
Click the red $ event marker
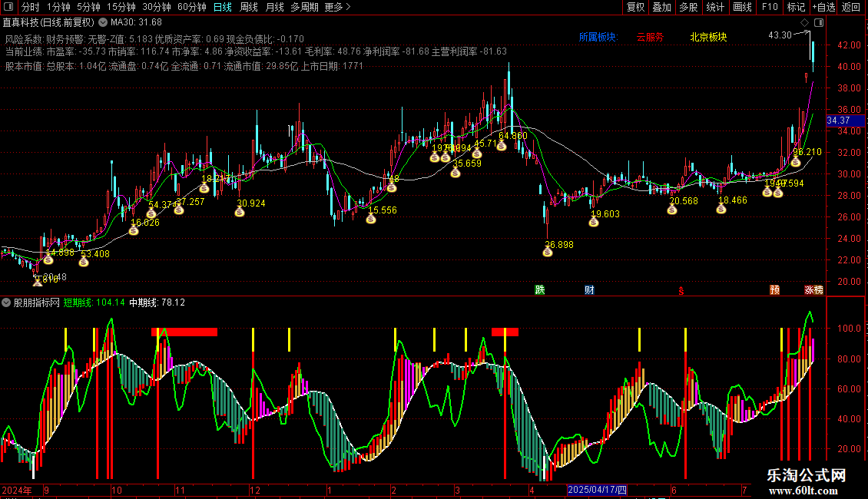click(681, 291)
